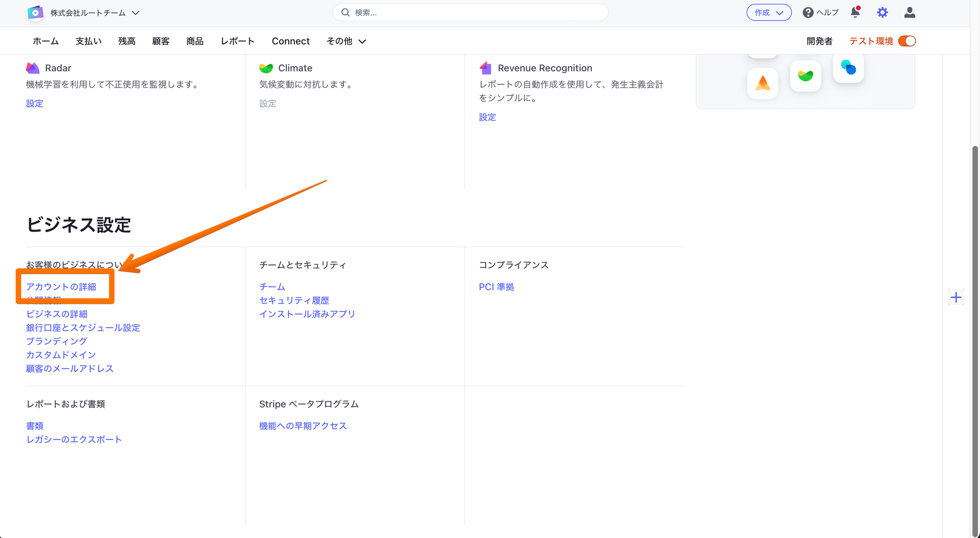The width and height of the screenshot is (980, 538).
Task: Click the Radar product icon
Action: (33, 68)
